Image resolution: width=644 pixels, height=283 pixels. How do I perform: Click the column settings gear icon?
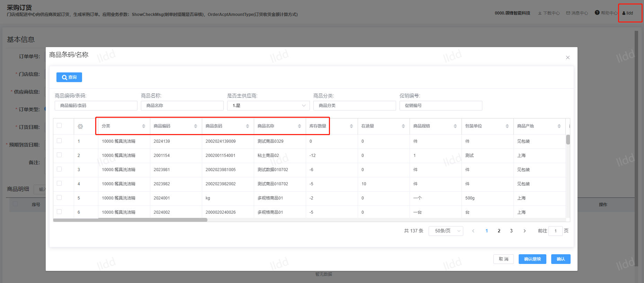[80, 126]
